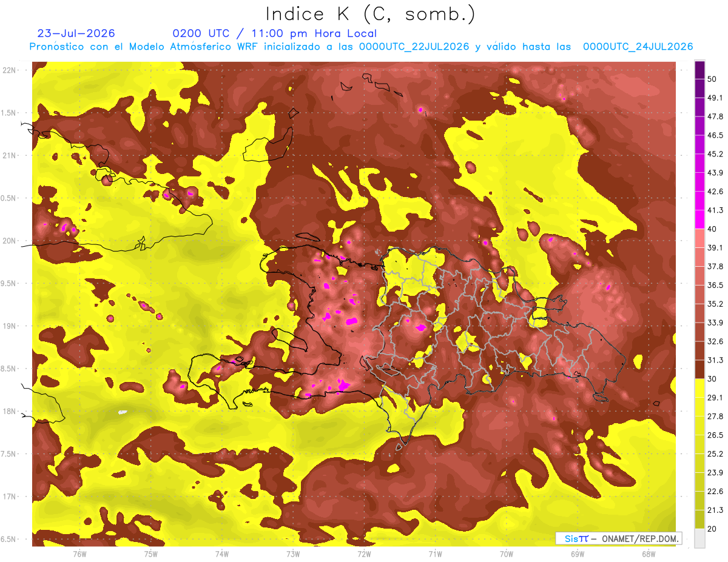Click the '26.5' colorbar label
This screenshot has width=728, height=562.
click(x=715, y=435)
